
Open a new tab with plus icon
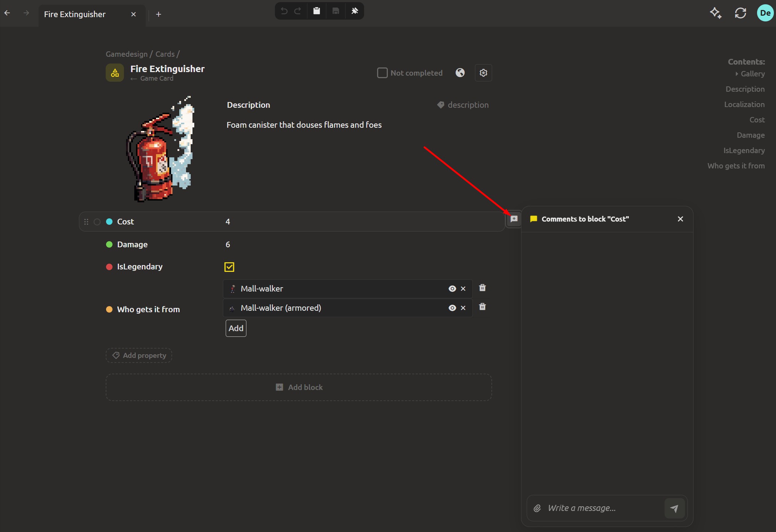pos(159,14)
